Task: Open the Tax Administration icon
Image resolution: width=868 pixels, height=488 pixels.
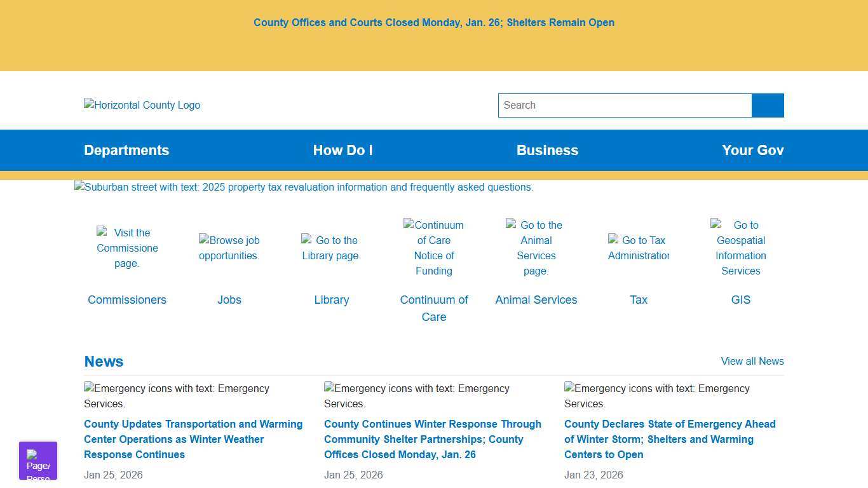Action: click(638, 248)
